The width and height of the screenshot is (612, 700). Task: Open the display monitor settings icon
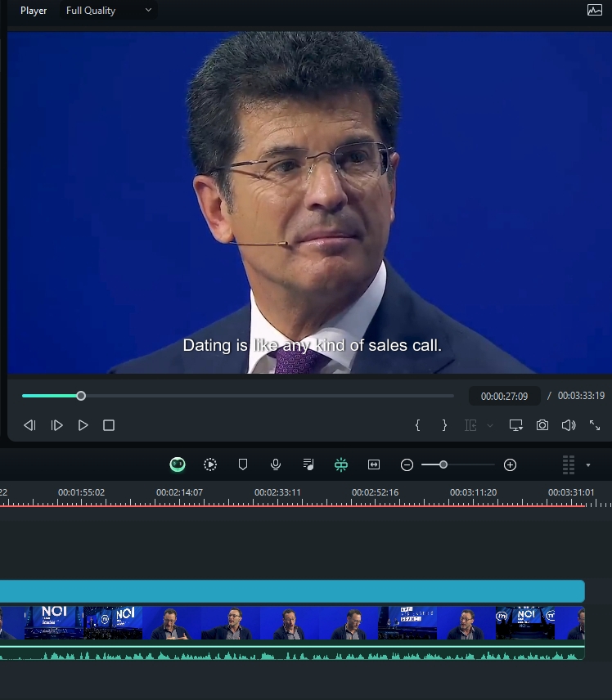(516, 425)
